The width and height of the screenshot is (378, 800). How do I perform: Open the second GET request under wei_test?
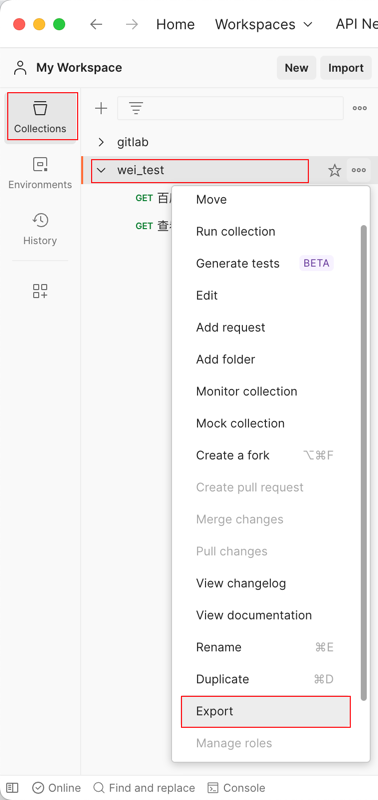[x=152, y=226]
